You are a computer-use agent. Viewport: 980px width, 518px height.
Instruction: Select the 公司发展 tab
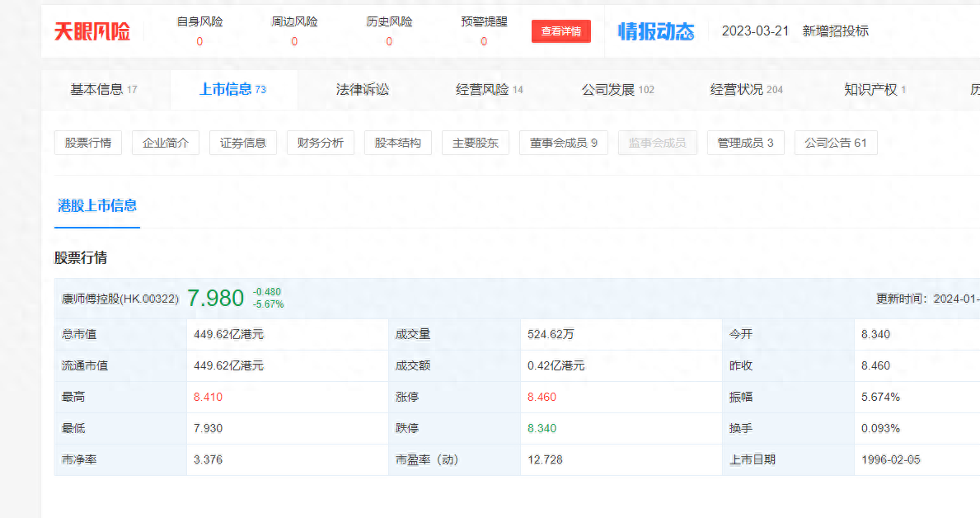tap(617, 90)
